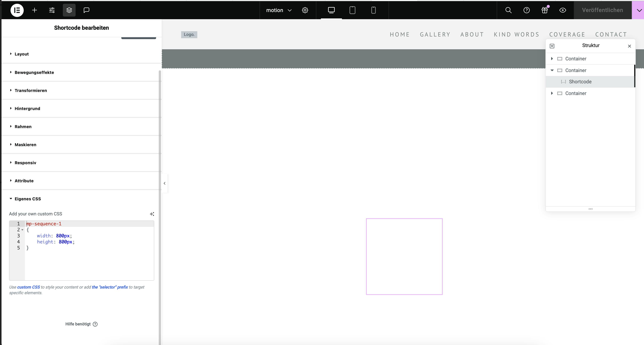Open site settings sliders icon
This screenshot has width=644, height=345.
tap(52, 10)
